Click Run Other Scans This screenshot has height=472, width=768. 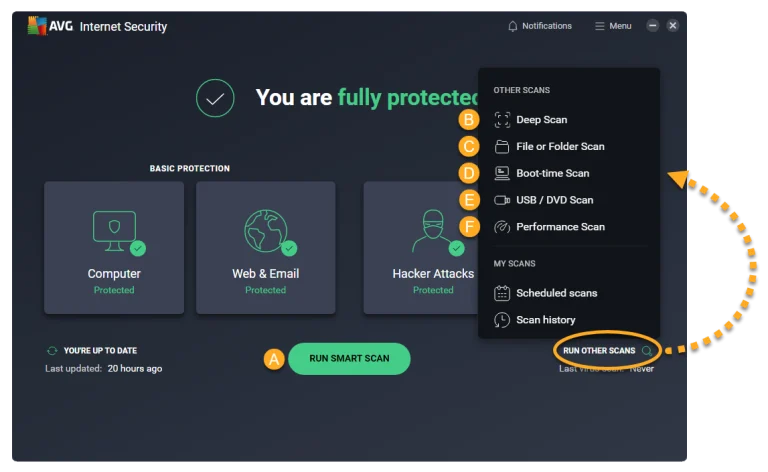click(599, 351)
